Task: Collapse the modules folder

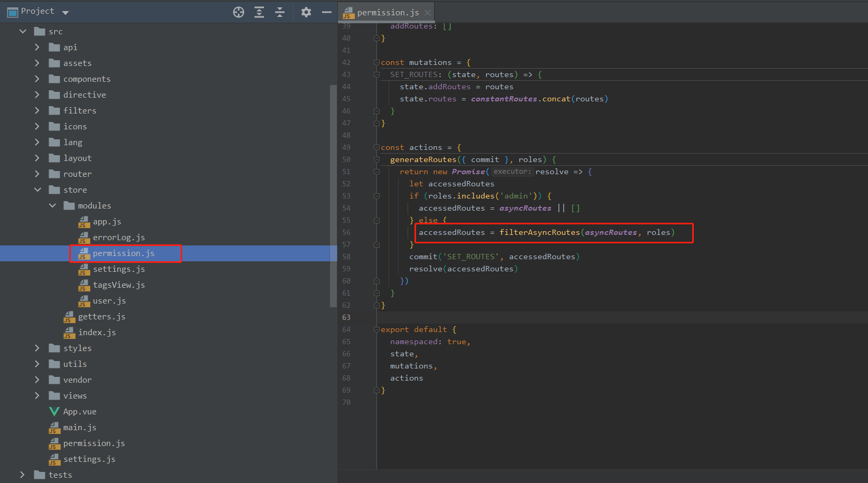Action: click(x=52, y=206)
